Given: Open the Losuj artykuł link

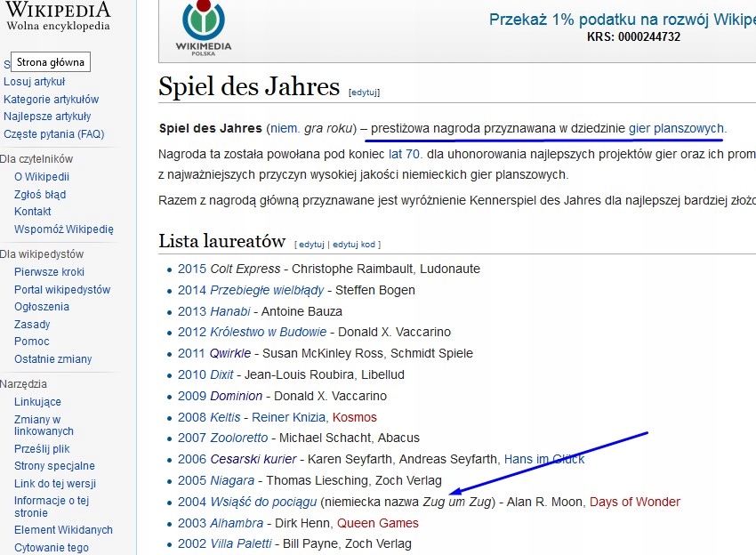Looking at the screenshot, I should (34, 82).
